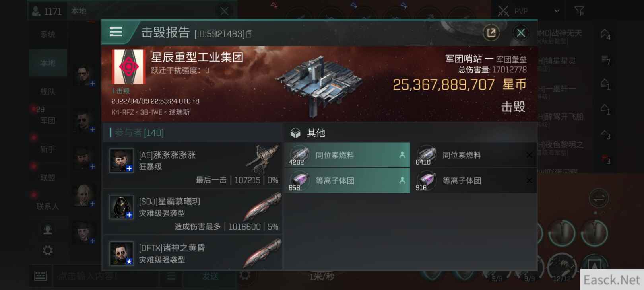
Task: Switch to the 系统 chat channel
Action: (48, 35)
